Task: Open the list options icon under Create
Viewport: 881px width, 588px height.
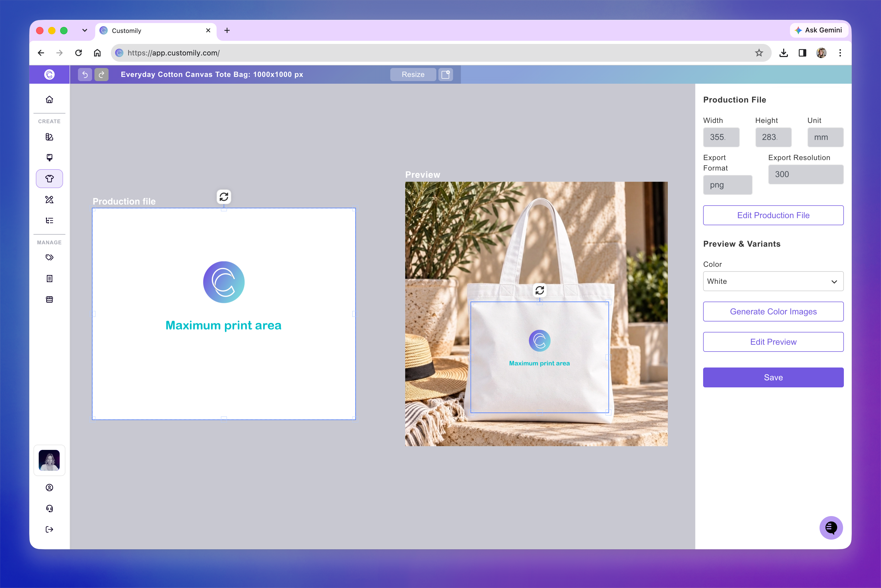Action: click(49, 220)
